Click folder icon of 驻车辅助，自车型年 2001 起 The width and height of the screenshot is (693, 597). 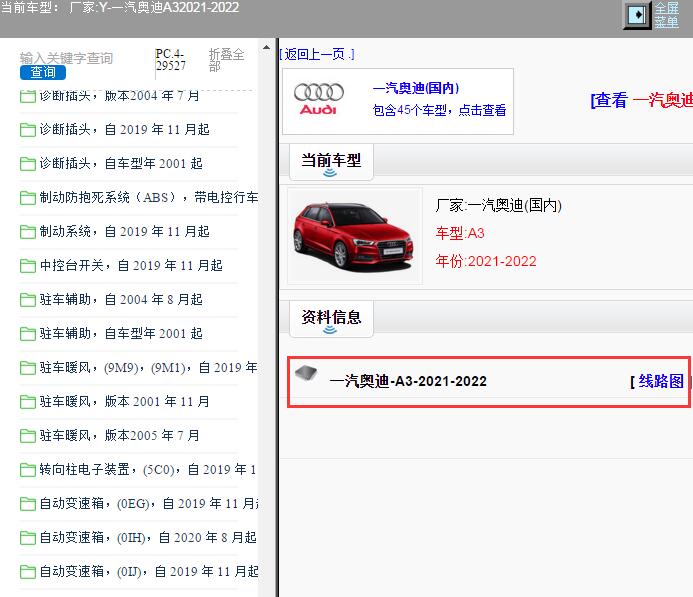pos(28,334)
